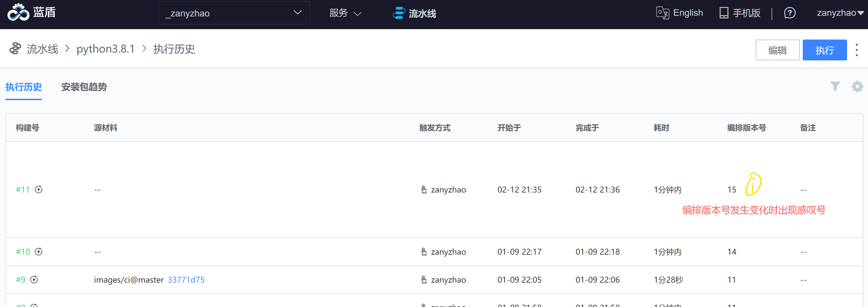Click 构建号 column header
This screenshot has height=307, width=868.
pos(28,128)
